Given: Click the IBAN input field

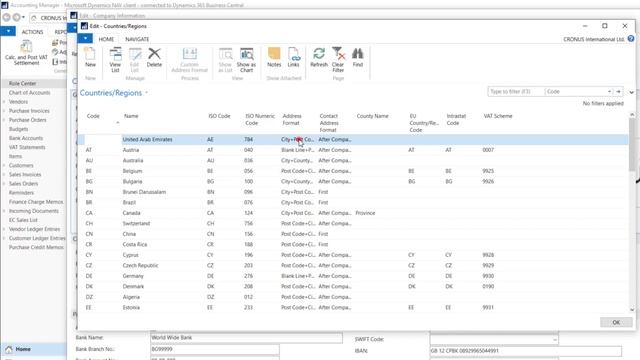Looking at the screenshot, I should click(x=526, y=351).
